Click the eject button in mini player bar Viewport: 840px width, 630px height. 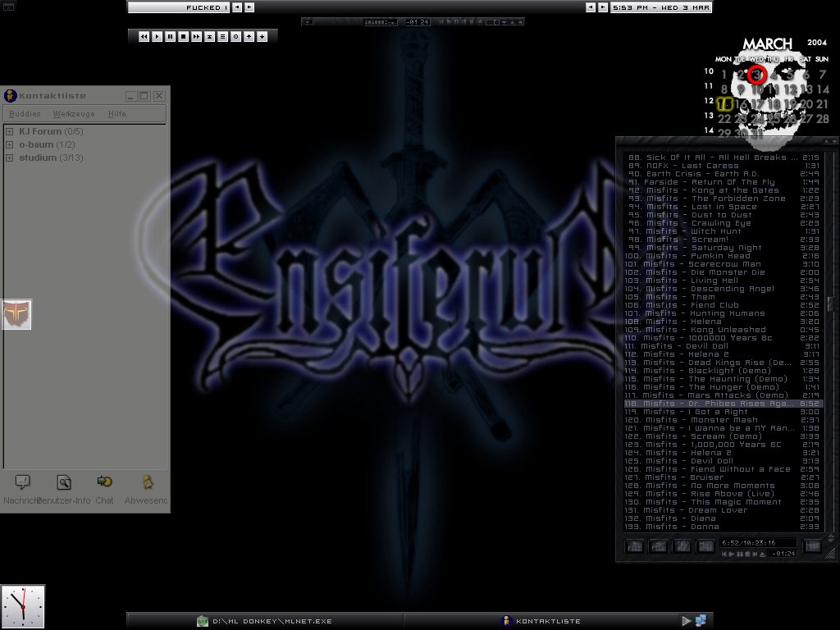pos(480,22)
